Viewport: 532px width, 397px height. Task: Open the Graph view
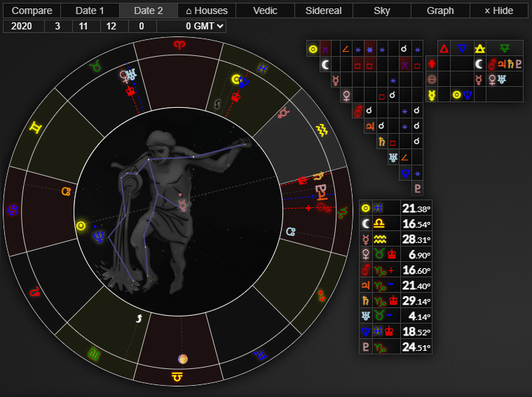click(440, 11)
